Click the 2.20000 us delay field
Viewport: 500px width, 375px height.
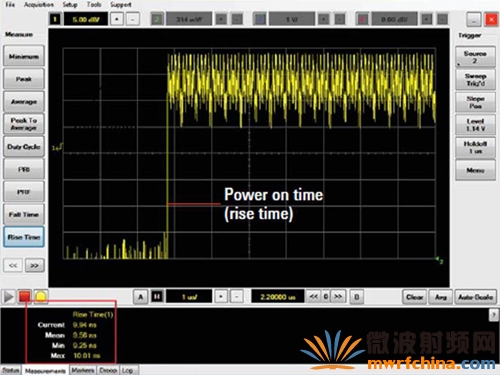pyautogui.click(x=278, y=296)
